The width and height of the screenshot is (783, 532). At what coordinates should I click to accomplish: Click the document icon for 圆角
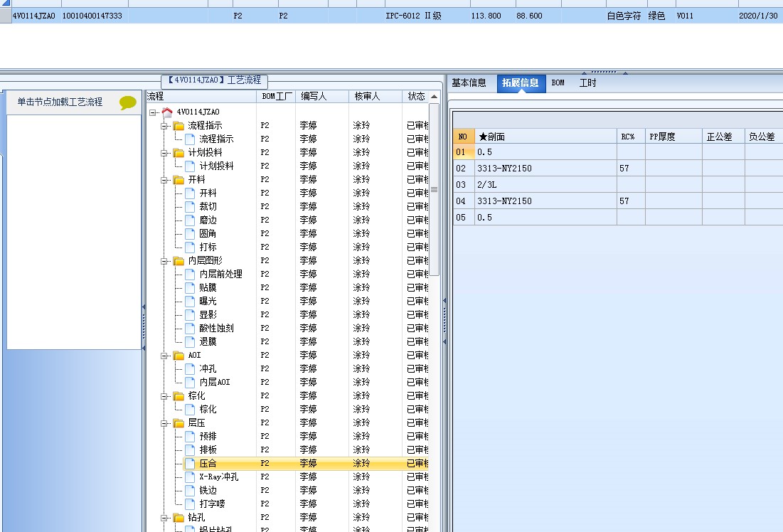(x=190, y=234)
